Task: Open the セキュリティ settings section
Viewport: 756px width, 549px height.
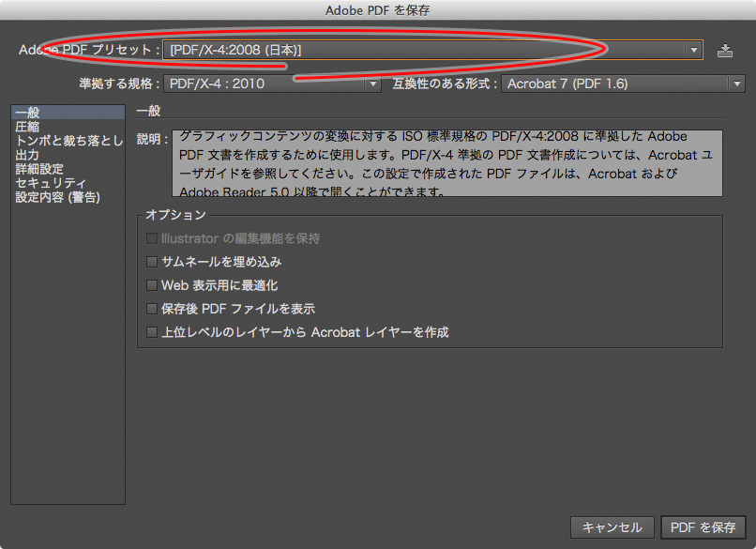Action: click(x=51, y=183)
